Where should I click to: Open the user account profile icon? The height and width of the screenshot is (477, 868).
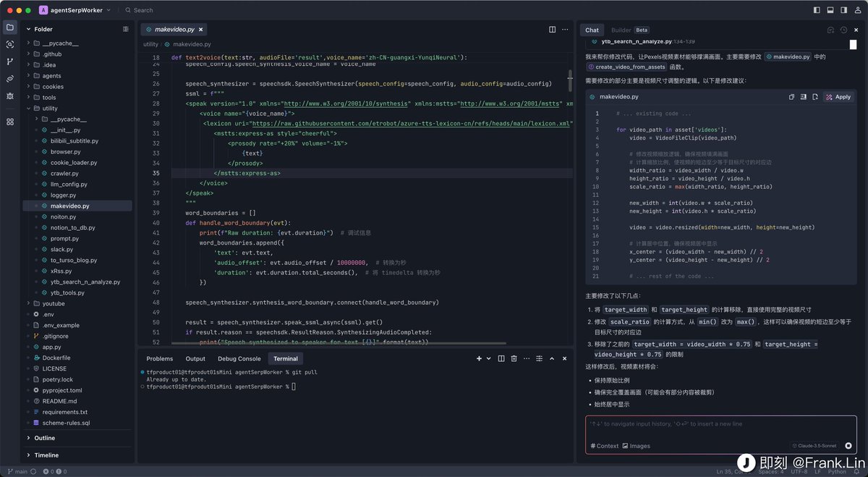point(856,10)
